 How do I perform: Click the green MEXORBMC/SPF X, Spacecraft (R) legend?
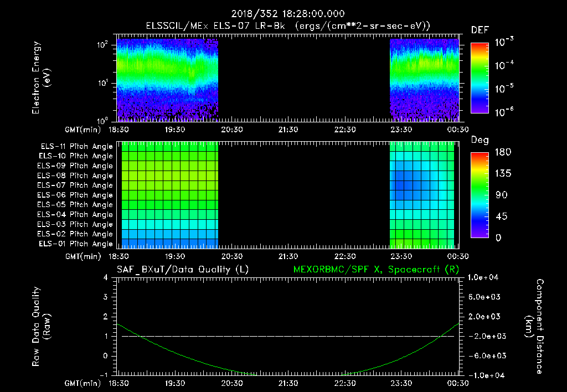[376, 270]
